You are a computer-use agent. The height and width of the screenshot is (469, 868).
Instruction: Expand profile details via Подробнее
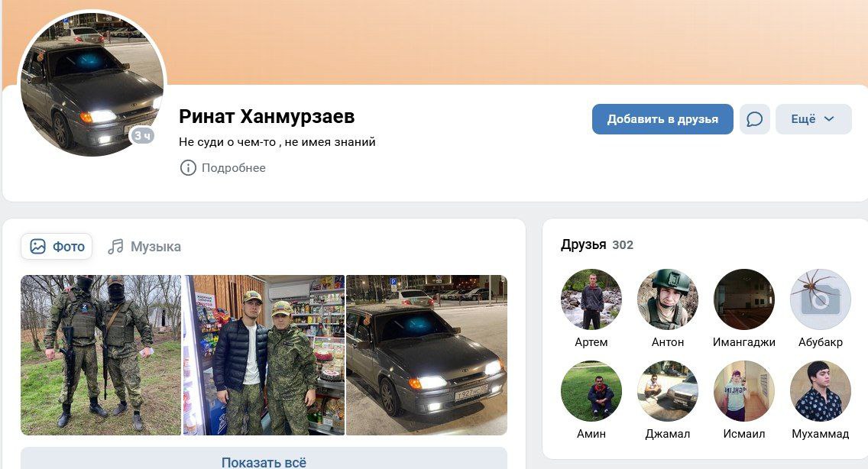pyautogui.click(x=234, y=168)
